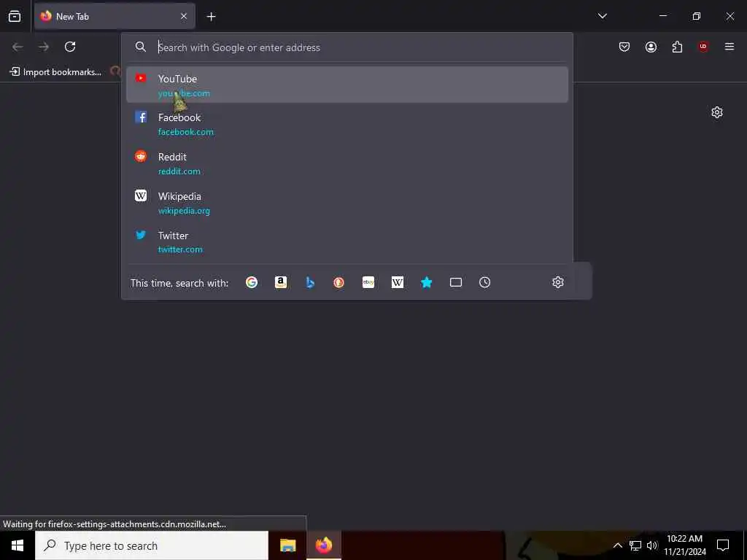Choose the YouTube suggestion
The height and width of the screenshot is (560, 747).
tap(347, 85)
